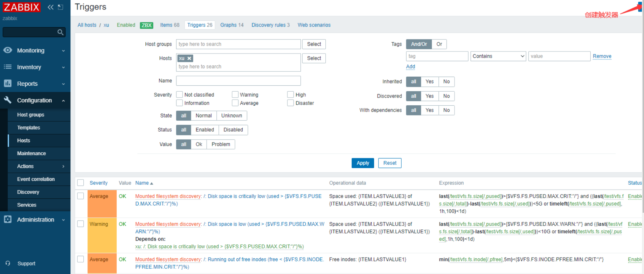Check the High severity box
Screen dimensions: 644x274
tap(291, 94)
